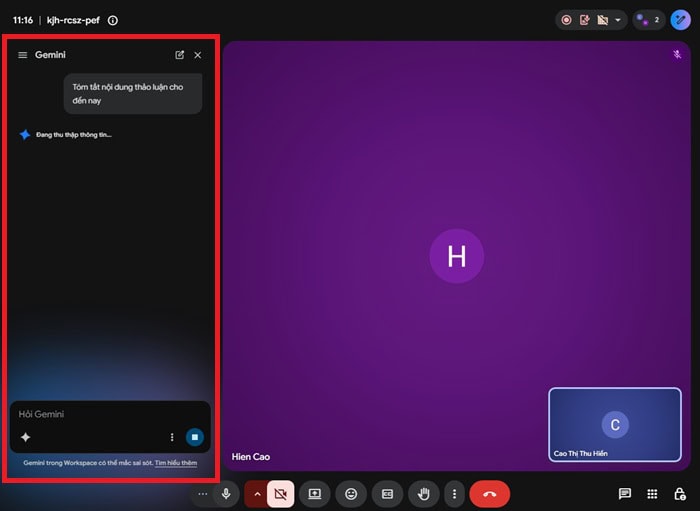Toggle the microphone button
The height and width of the screenshot is (511, 700).
click(x=226, y=494)
